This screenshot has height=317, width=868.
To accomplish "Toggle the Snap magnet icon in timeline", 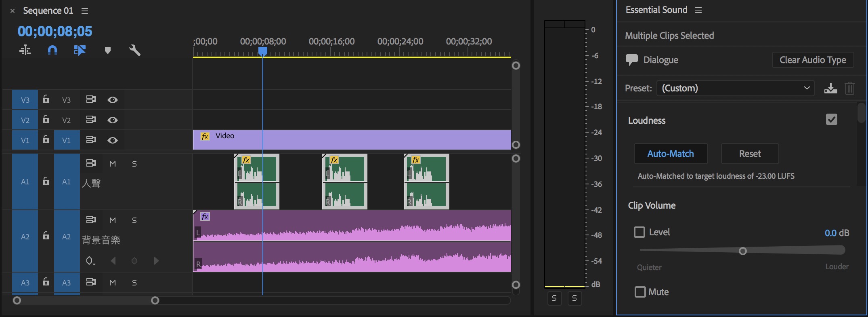I will (x=52, y=50).
